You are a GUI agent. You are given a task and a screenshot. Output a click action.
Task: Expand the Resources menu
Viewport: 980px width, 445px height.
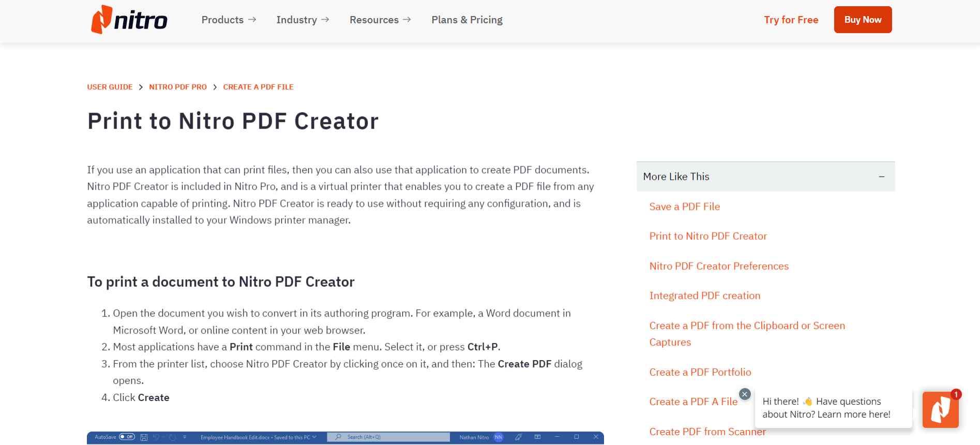point(380,20)
